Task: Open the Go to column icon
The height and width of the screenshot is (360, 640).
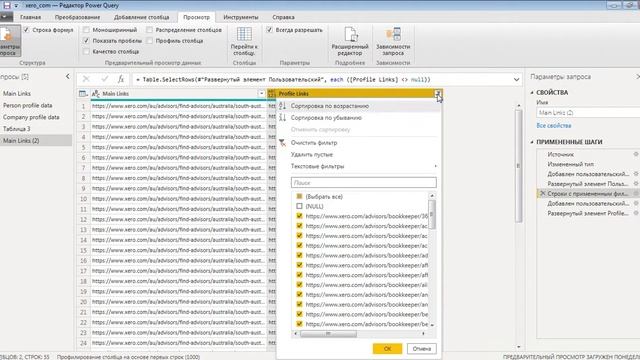Action: coord(244,34)
